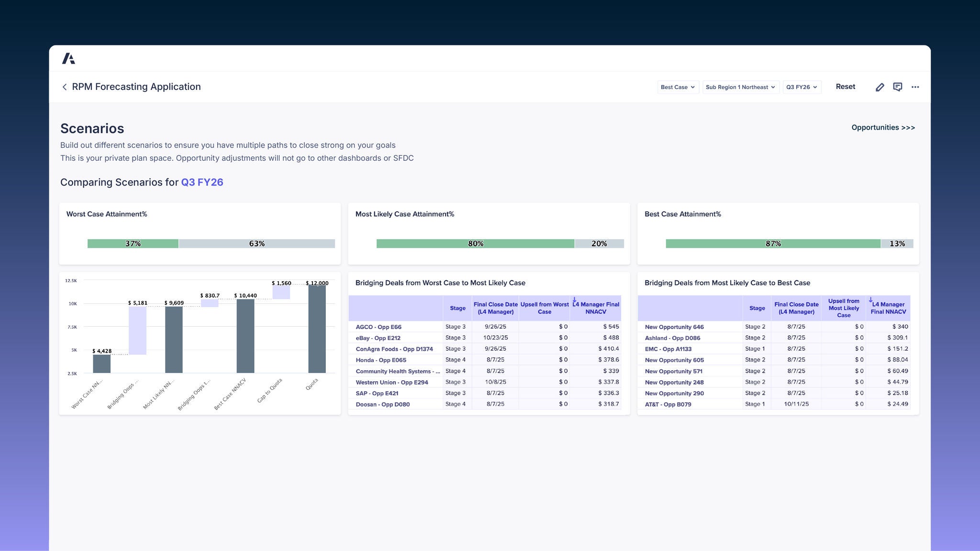Open the Sub Region 1 Northeast dropdown
The width and height of the screenshot is (980, 551).
740,87
